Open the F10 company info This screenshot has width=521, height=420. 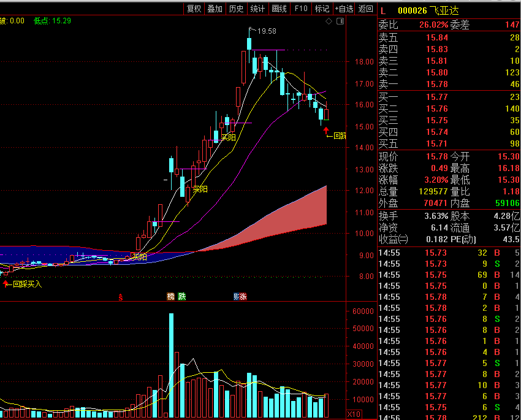click(x=301, y=9)
